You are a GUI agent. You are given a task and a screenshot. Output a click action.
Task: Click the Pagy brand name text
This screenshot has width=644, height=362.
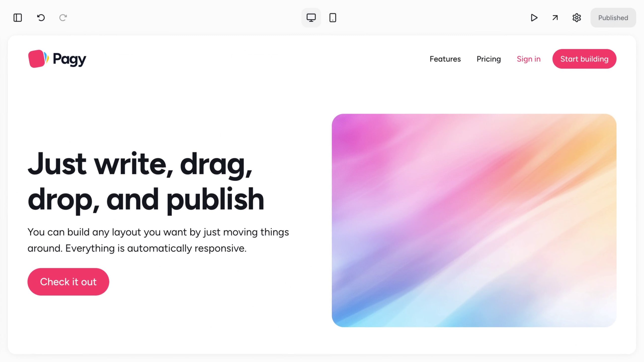coord(69,59)
